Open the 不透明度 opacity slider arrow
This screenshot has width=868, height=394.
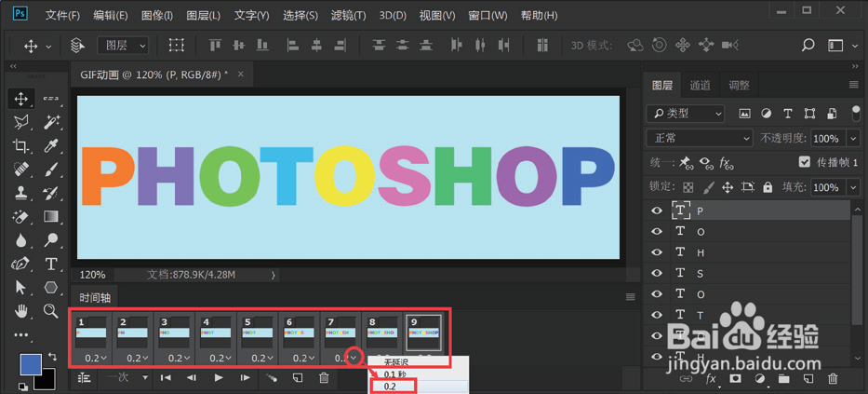pos(853,139)
